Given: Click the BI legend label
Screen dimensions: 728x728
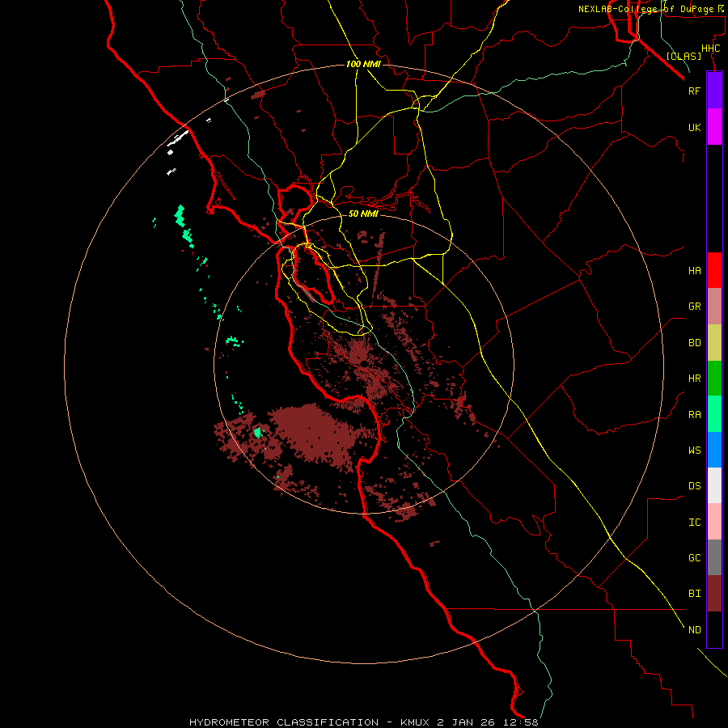Looking at the screenshot, I should pyautogui.click(x=694, y=594).
